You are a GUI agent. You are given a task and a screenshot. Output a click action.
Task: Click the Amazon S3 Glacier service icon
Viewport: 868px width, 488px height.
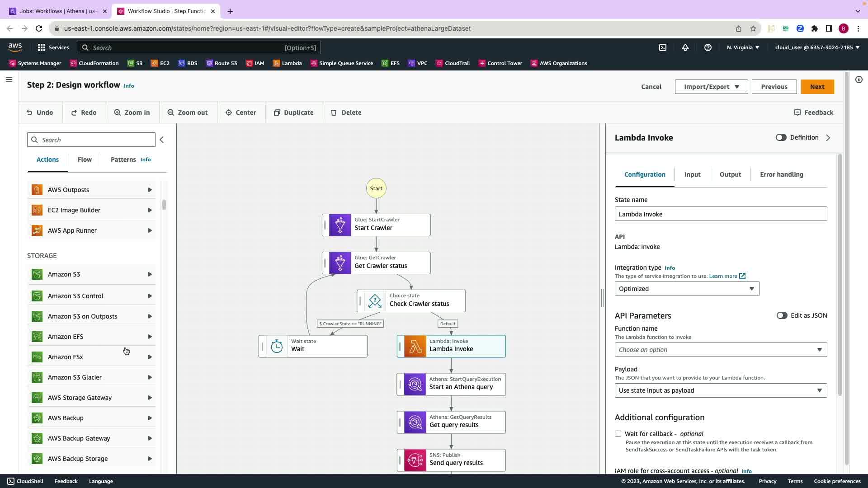[x=37, y=377]
